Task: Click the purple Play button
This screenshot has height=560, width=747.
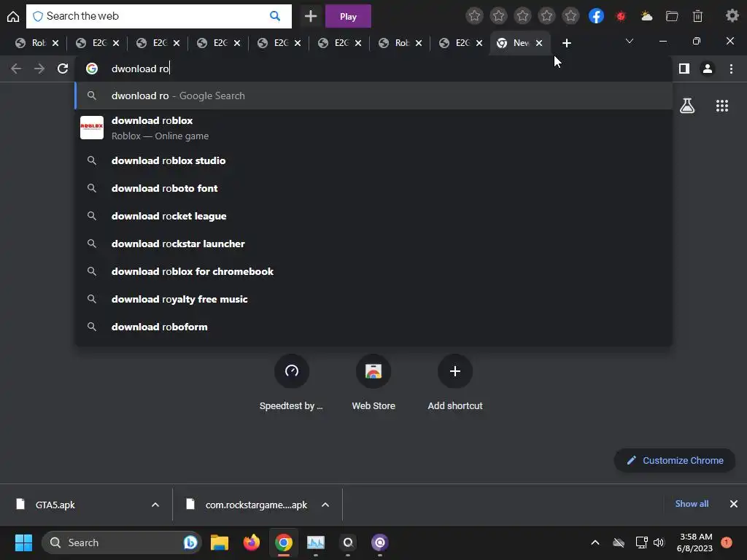Action: pos(348,16)
